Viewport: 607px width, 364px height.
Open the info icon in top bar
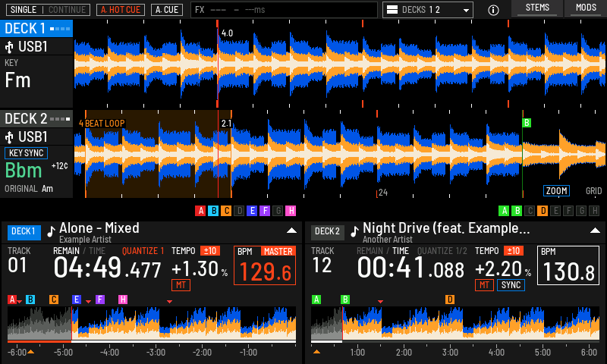493,10
